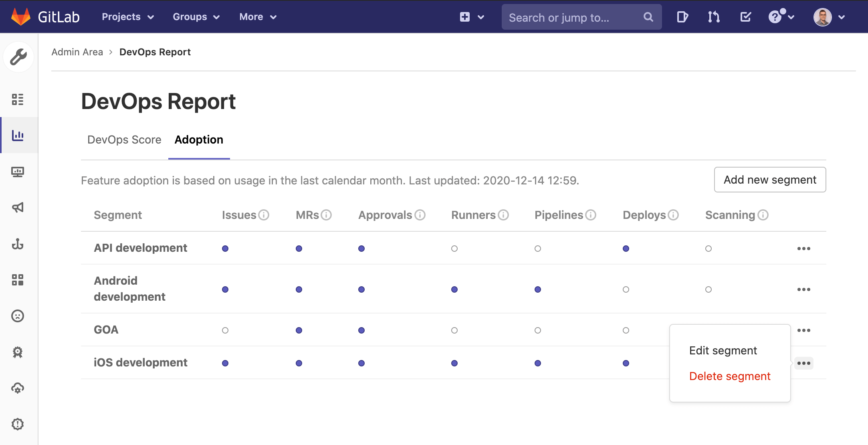Select Edit segment from the menu
The image size is (868, 445).
click(x=723, y=350)
